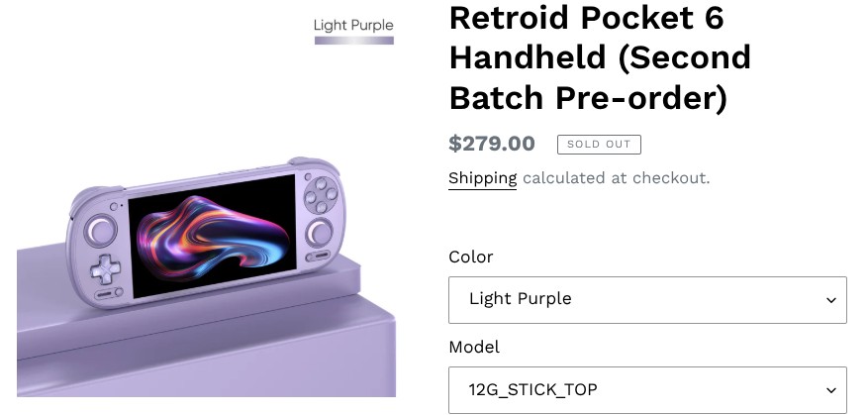Screen dimensions: 868x415
Task: Click the Color field label
Action: [470, 257]
